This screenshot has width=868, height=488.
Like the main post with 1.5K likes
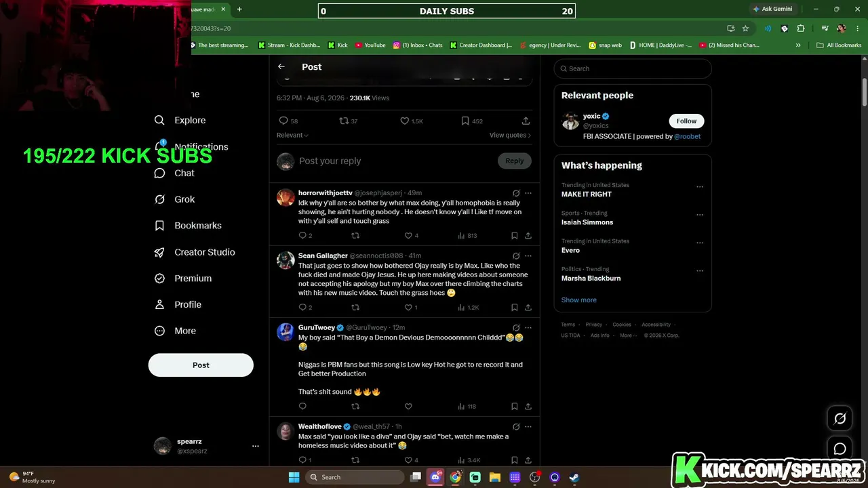click(x=404, y=121)
